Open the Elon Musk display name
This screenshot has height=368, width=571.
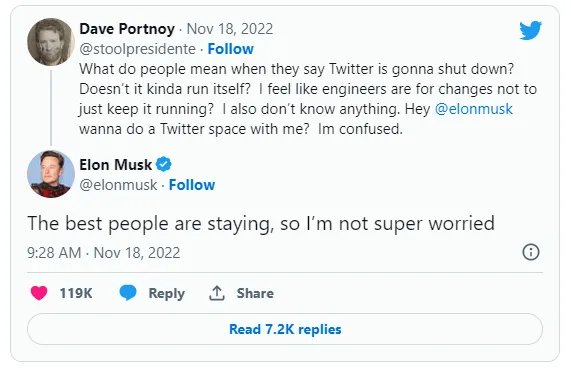[115, 165]
